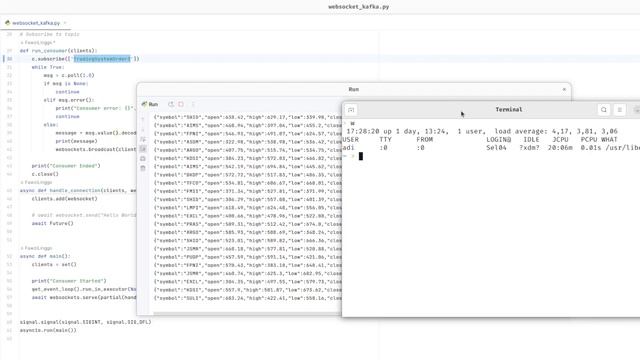The image size is (640, 360).
Task: Click the 'clients = set()' line
Action: pos(54,264)
